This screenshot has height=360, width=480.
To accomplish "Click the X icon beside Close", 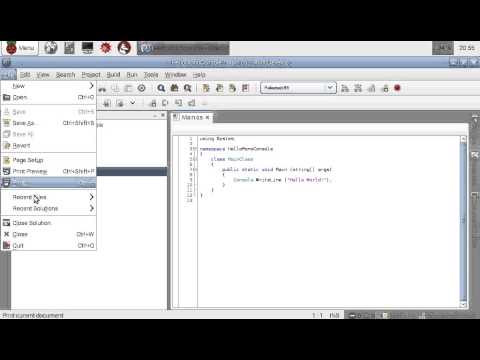I will click(6, 234).
